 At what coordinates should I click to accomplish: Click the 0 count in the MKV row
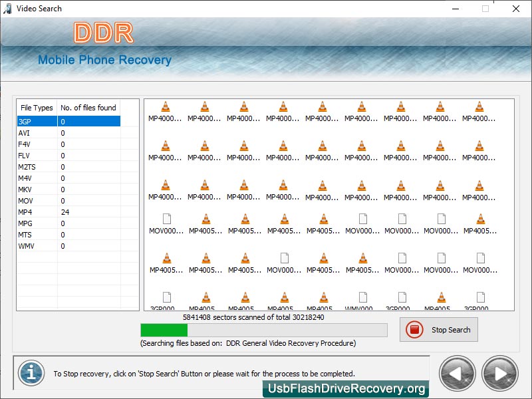pyautogui.click(x=63, y=190)
